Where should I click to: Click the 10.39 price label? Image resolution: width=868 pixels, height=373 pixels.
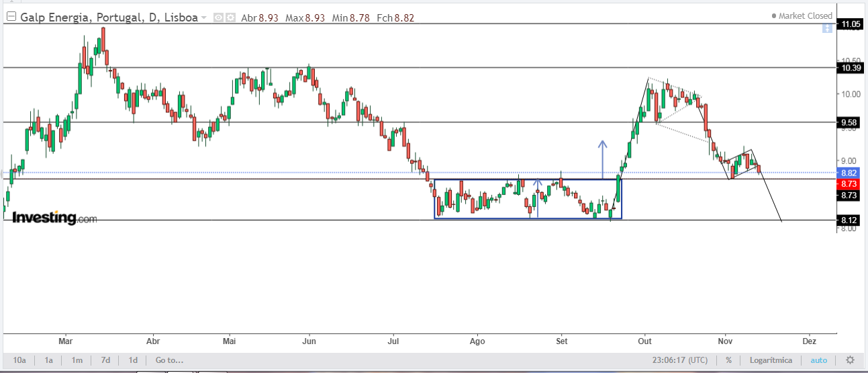(850, 68)
